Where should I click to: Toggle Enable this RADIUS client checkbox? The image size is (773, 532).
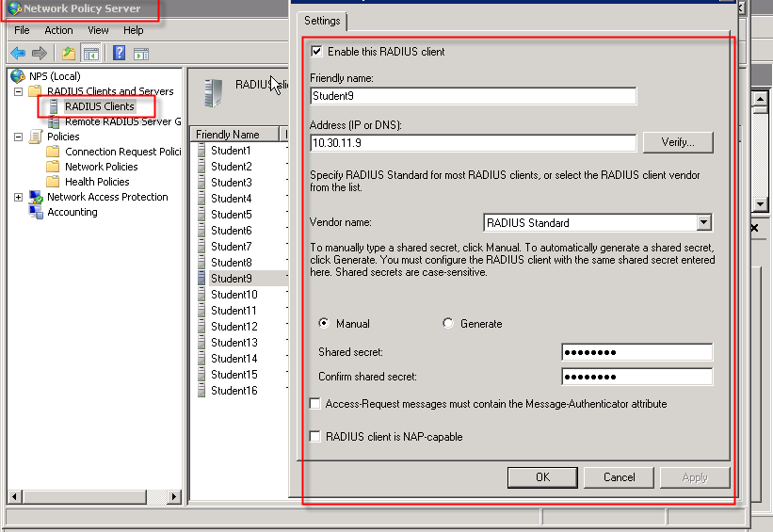(316, 51)
